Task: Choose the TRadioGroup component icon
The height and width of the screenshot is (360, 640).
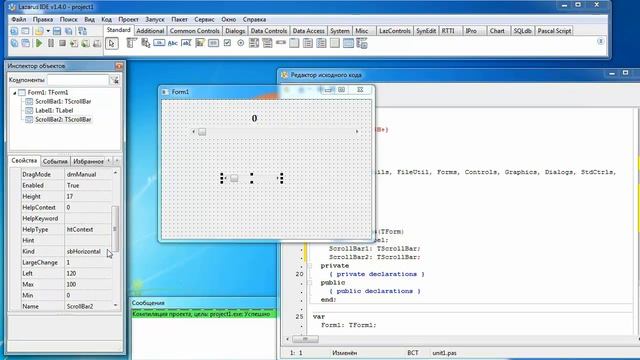Action: 308,43
